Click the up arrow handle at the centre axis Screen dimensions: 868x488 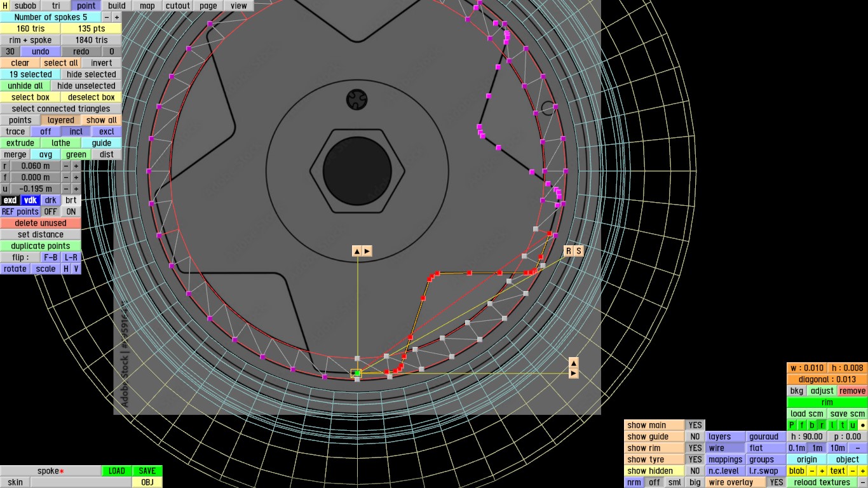(356, 251)
